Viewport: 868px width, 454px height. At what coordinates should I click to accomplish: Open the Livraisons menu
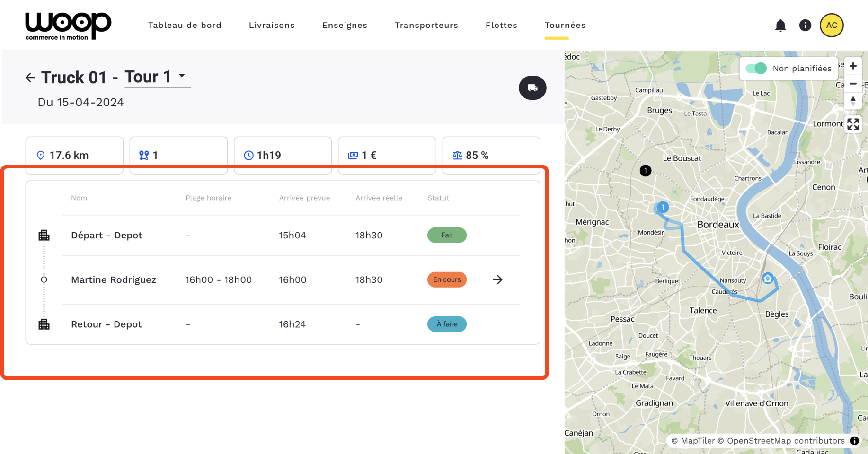[272, 26]
